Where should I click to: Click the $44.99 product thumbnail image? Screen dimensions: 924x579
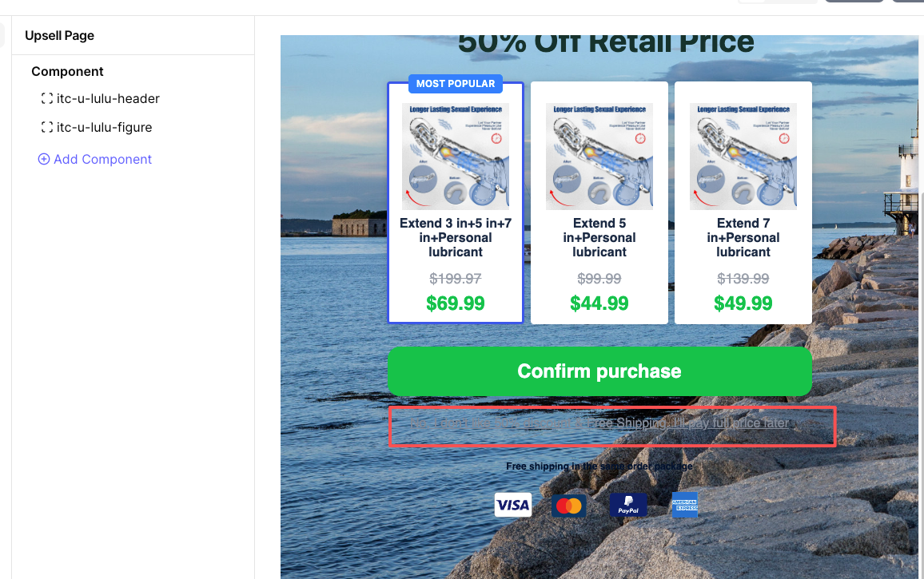click(599, 156)
